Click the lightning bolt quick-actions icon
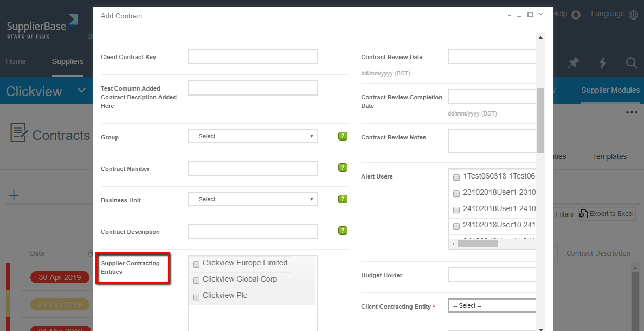 click(602, 63)
